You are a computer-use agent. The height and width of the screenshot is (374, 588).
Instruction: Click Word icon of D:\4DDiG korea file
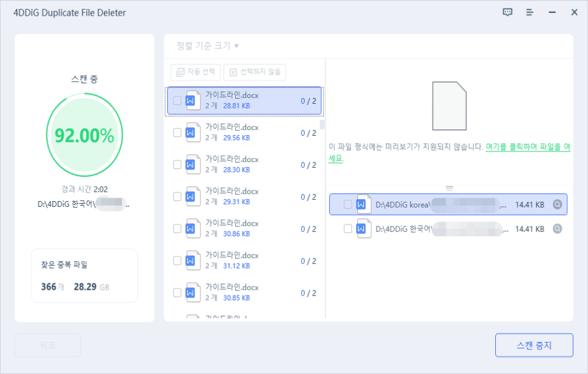point(363,204)
